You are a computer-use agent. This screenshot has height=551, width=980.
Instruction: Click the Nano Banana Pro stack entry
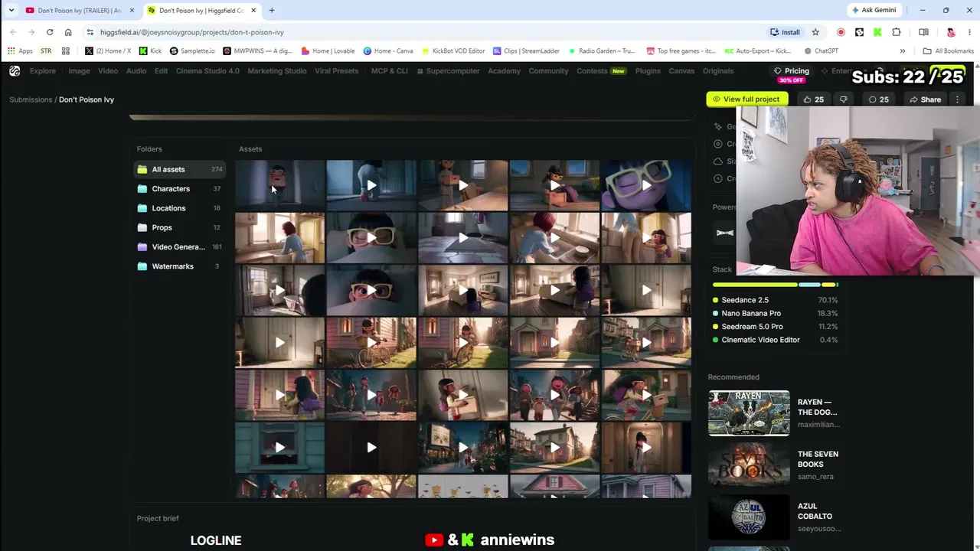click(x=775, y=313)
